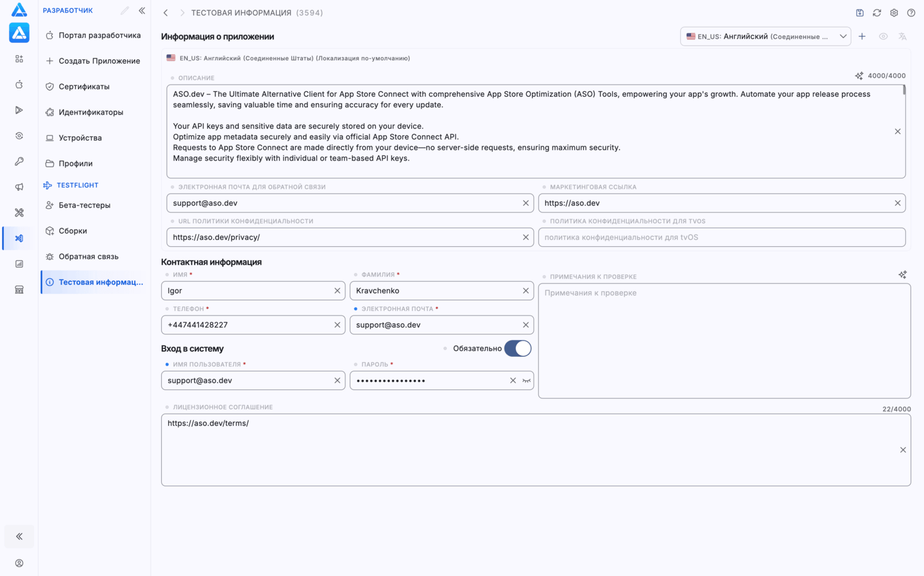Open Устройства in the sidebar
924x576 pixels.
[x=94, y=138]
